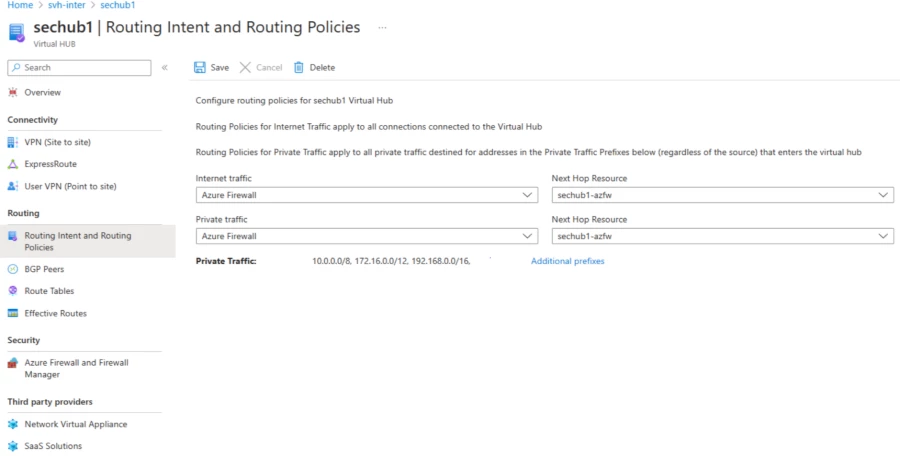Click the Delete button label
This screenshot has width=900, height=456.
322,67
